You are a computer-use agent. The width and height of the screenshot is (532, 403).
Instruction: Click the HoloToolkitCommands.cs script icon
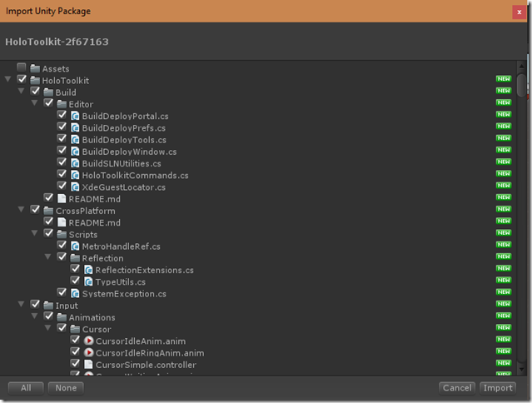point(75,176)
